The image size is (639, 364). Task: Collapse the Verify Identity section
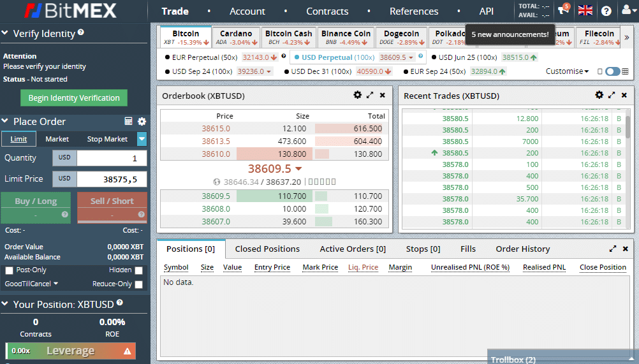pos(5,33)
